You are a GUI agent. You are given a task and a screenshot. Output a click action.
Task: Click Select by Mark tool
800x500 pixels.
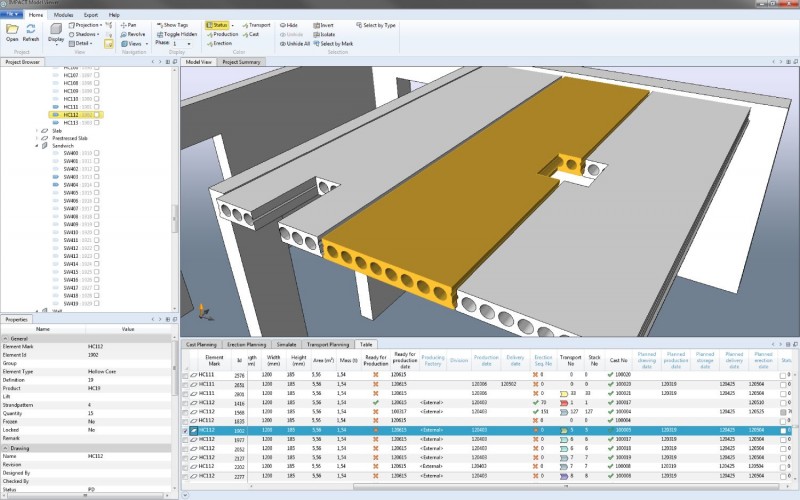tap(333, 43)
